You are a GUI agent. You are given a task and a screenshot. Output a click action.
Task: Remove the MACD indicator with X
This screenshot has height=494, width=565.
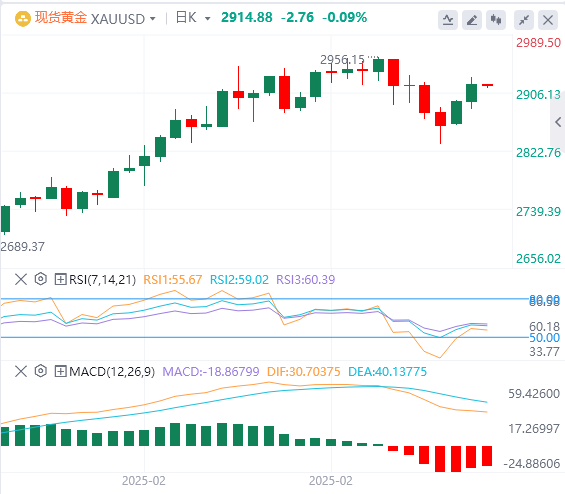(21, 371)
